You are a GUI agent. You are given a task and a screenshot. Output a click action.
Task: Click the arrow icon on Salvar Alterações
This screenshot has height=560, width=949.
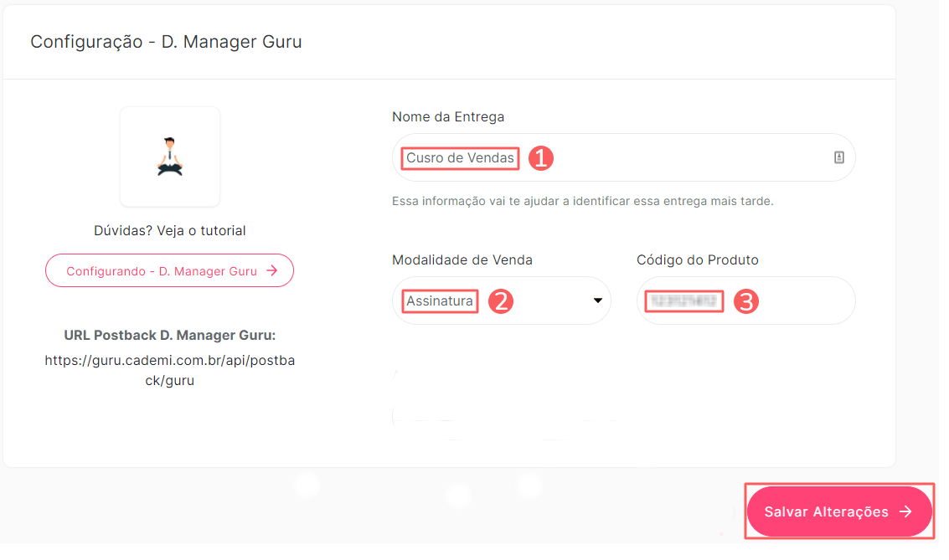coord(905,511)
